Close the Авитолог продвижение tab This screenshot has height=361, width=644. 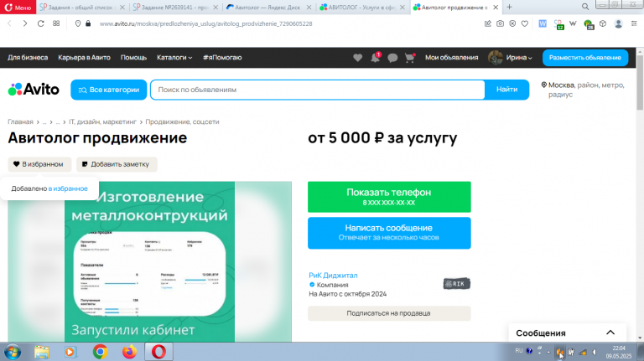pyautogui.click(x=496, y=8)
